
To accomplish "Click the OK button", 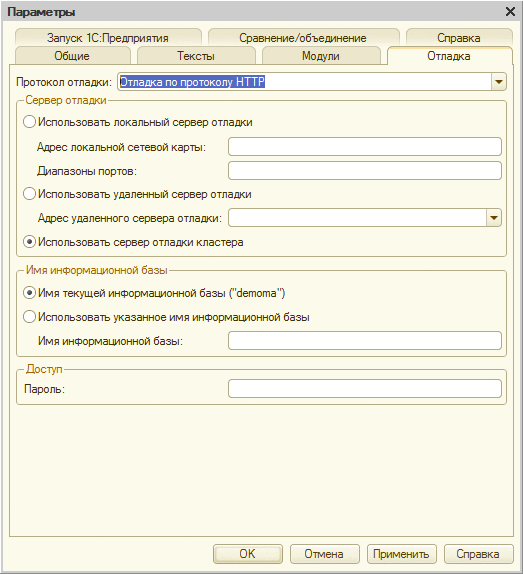I will pyautogui.click(x=248, y=554).
